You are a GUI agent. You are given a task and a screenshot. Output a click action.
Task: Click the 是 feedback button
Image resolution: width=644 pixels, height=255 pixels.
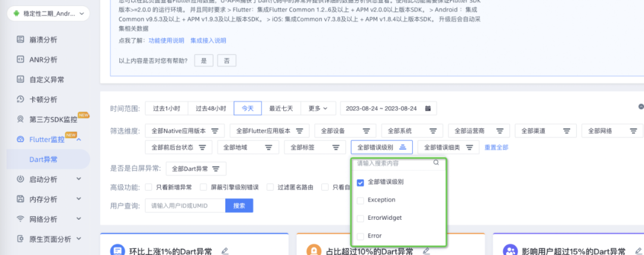pos(204,60)
